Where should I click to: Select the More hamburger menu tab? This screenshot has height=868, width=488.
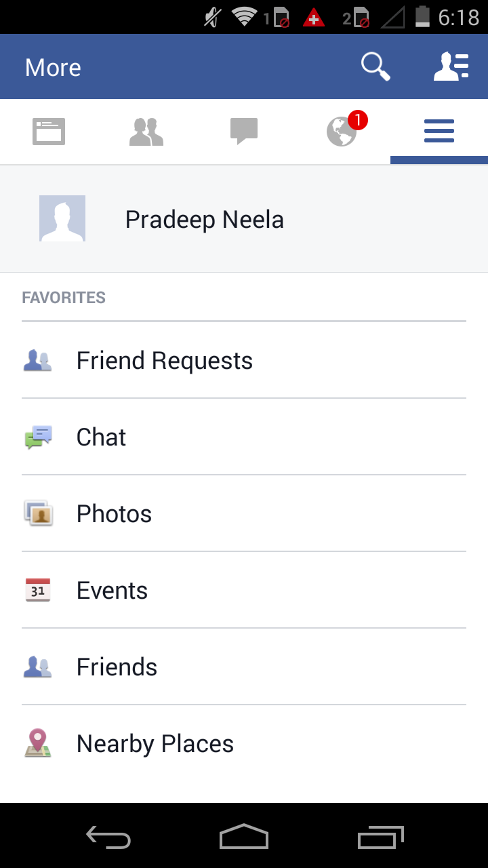click(439, 131)
